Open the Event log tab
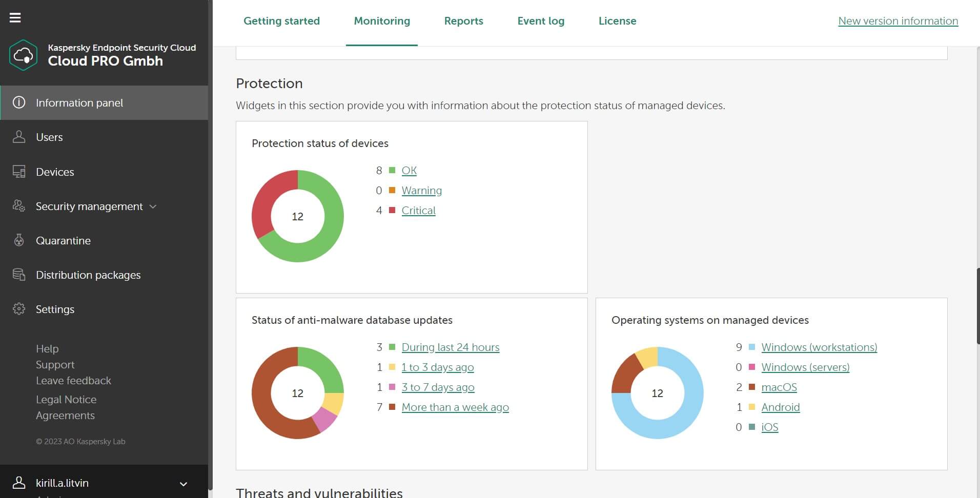Viewport: 980px width, 498px height. click(541, 20)
